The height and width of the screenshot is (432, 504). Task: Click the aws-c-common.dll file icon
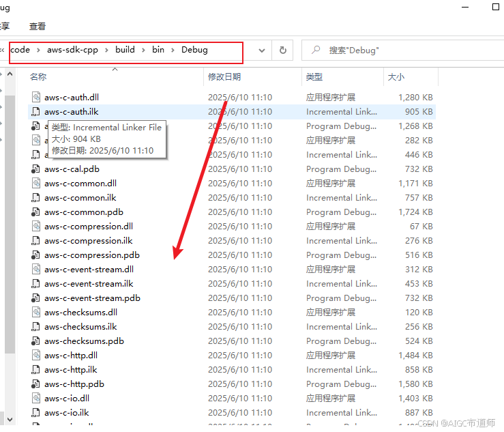[x=36, y=184]
